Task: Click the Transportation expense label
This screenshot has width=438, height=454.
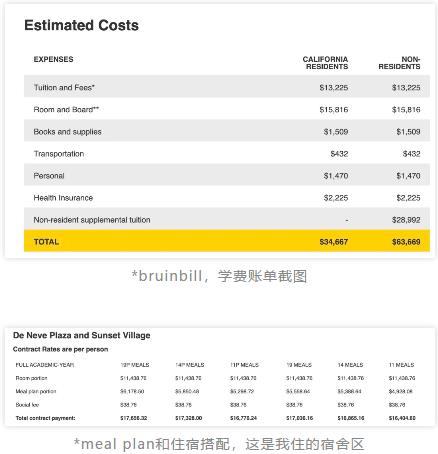Action: coord(59,154)
